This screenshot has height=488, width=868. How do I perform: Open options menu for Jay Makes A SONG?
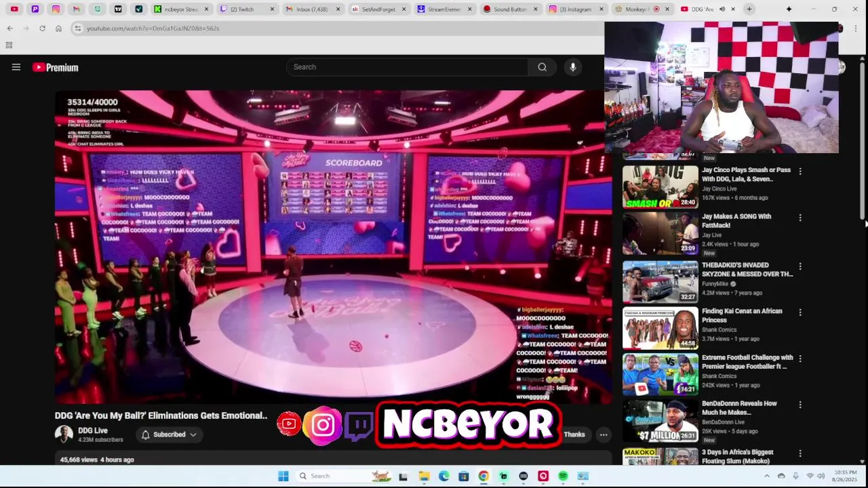800,218
